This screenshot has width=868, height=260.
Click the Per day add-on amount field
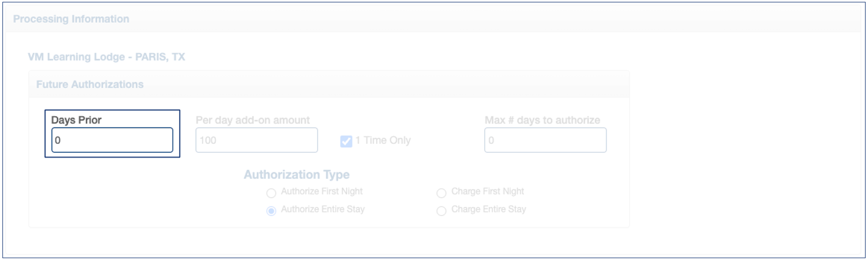point(256,140)
